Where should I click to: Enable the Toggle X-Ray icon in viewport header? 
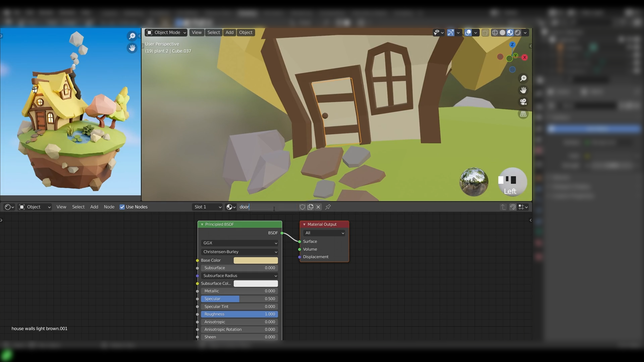click(485, 33)
